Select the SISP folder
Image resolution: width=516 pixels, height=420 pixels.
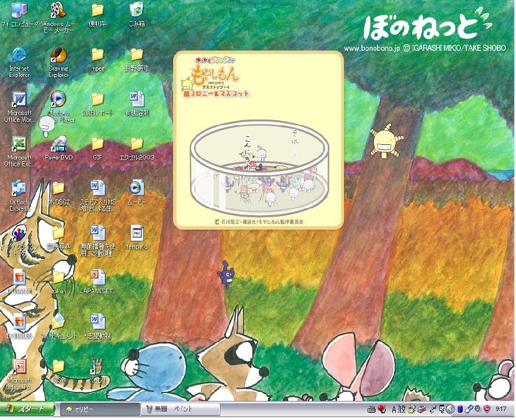[58, 371]
